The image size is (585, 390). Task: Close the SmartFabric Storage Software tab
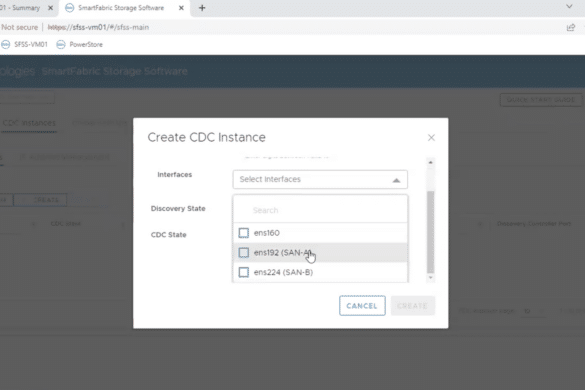tap(181, 8)
